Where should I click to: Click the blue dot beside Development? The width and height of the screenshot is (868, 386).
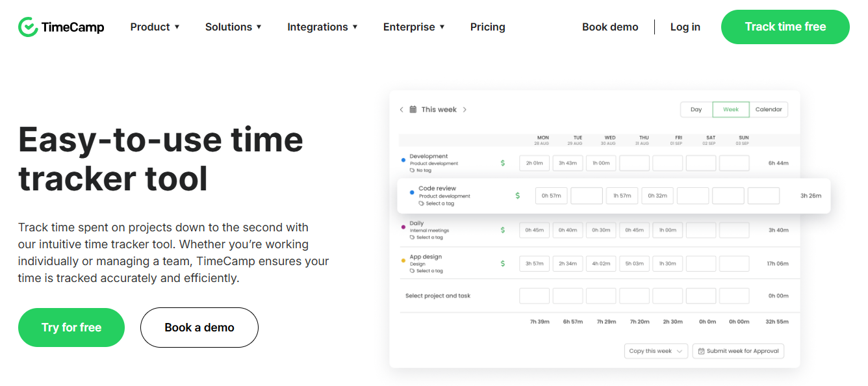(x=403, y=159)
